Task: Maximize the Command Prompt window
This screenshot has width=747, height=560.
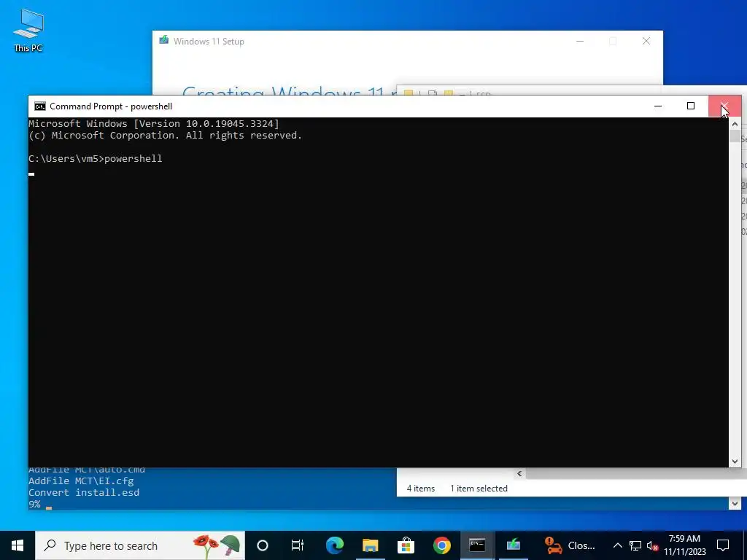Action: pos(691,106)
